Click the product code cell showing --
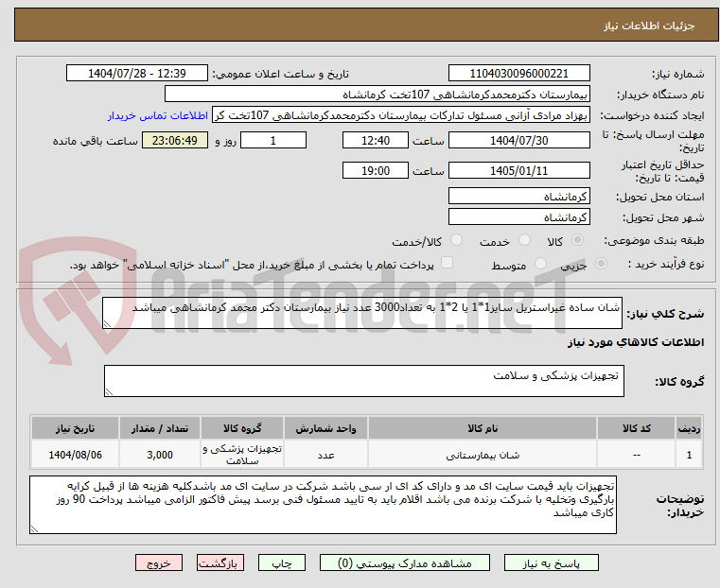Image resolution: width=720 pixels, height=588 pixels. pyautogui.click(x=636, y=455)
